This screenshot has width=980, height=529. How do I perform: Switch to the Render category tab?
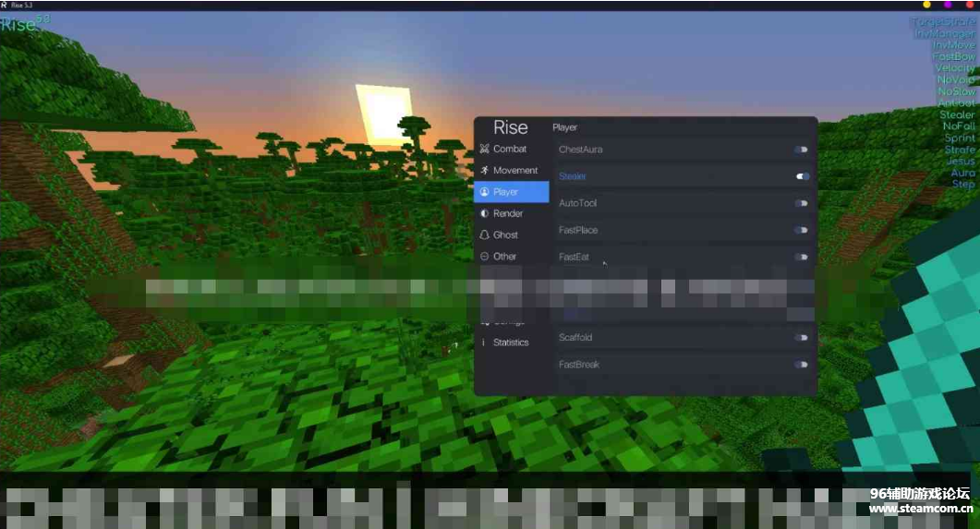pos(508,213)
